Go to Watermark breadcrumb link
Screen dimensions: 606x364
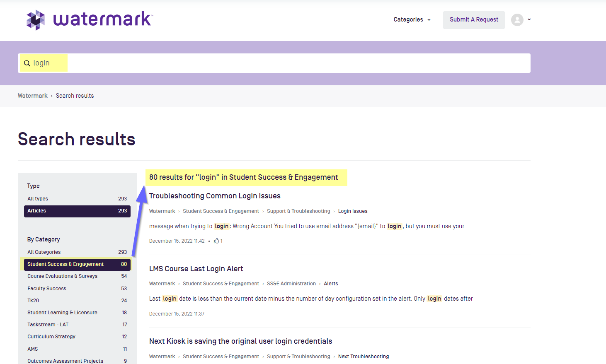pyautogui.click(x=33, y=96)
